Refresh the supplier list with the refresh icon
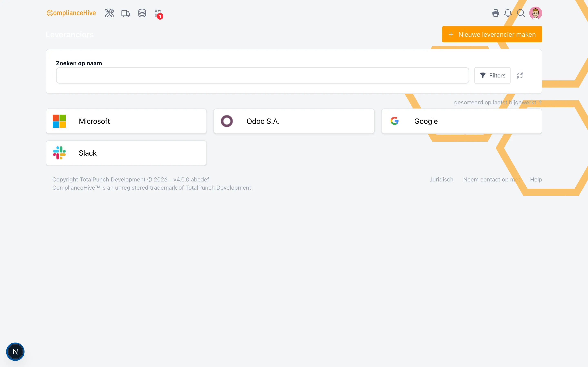The width and height of the screenshot is (588, 367). 520,75
